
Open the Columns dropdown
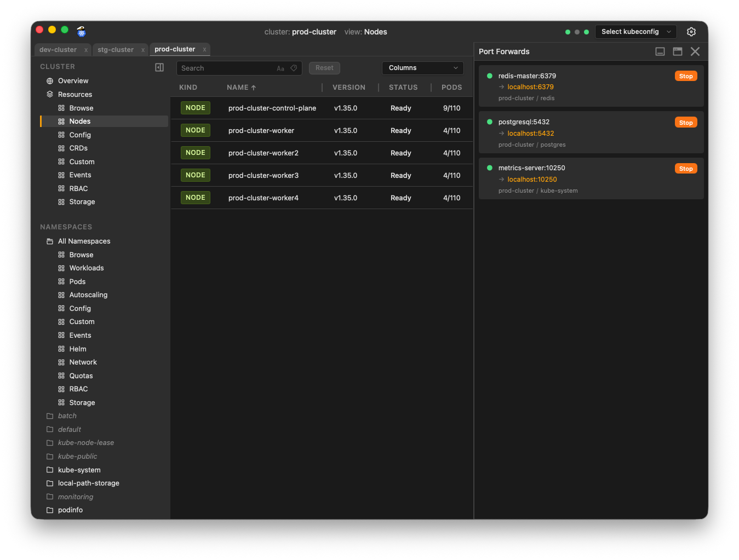[422, 68]
